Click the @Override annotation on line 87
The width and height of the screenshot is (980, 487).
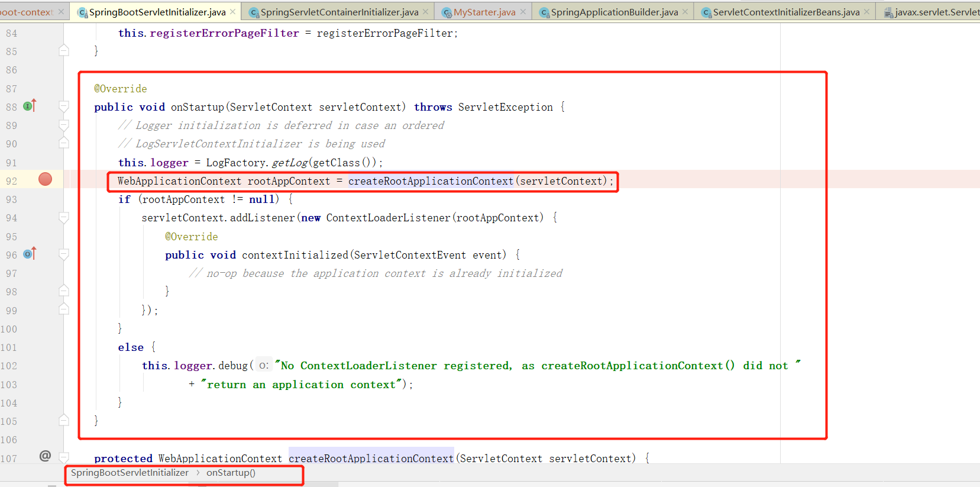tap(121, 89)
